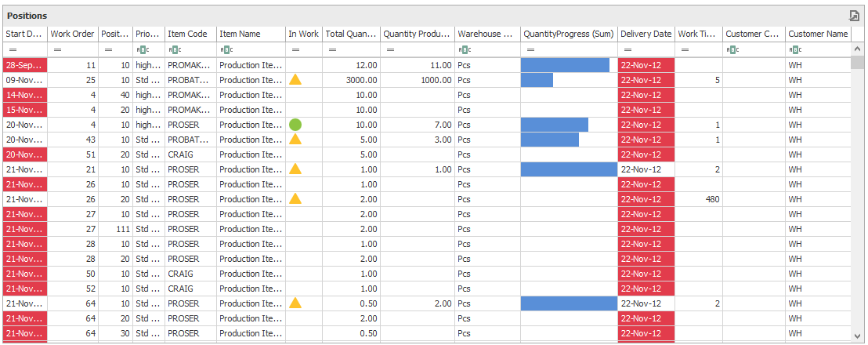Viewport: 868px width, 345px height.
Task: Click filter field under Total Quantity column
Action: click(356, 49)
